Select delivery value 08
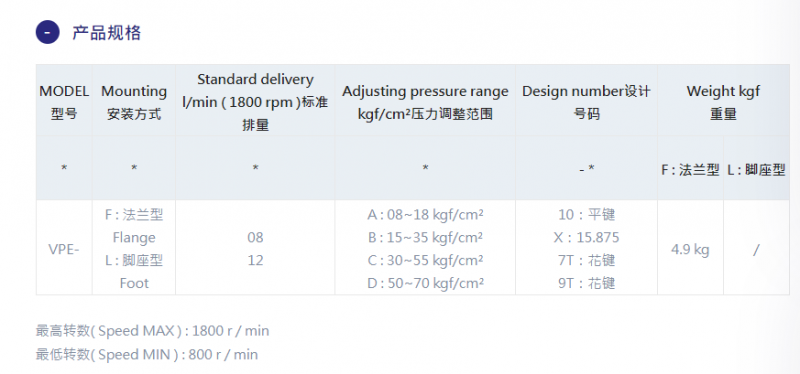 pos(255,238)
